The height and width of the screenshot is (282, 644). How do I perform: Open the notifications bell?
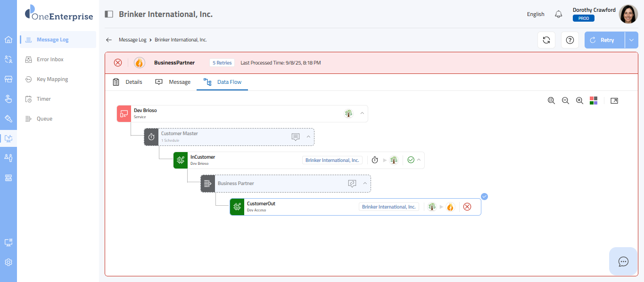click(559, 14)
